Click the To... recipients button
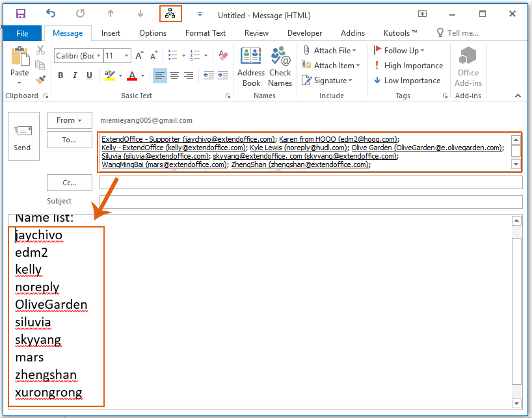The width and height of the screenshot is (532, 418). pyautogui.click(x=69, y=140)
